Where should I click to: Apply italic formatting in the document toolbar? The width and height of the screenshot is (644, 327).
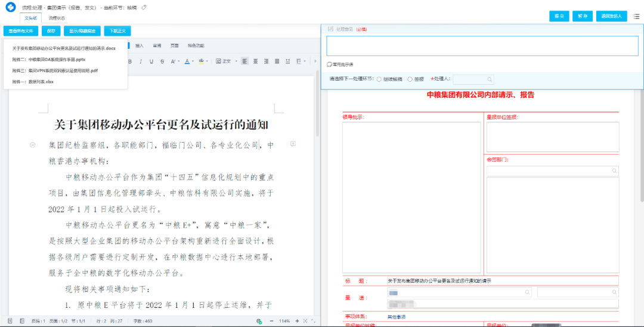(141, 61)
